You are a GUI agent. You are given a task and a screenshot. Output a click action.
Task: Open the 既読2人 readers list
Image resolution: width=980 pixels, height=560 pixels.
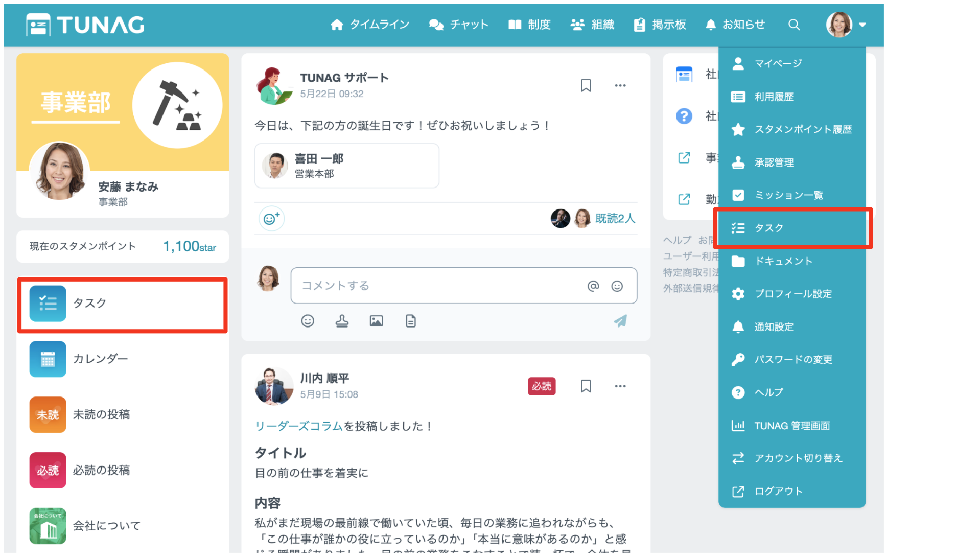point(615,219)
